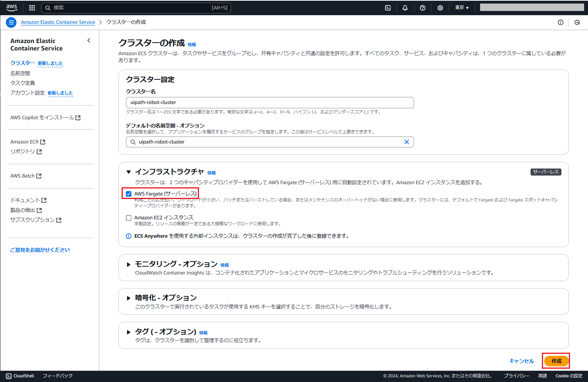
Task: Check the Amazon EC2 インスタンス checkbox
Action: pos(129,218)
